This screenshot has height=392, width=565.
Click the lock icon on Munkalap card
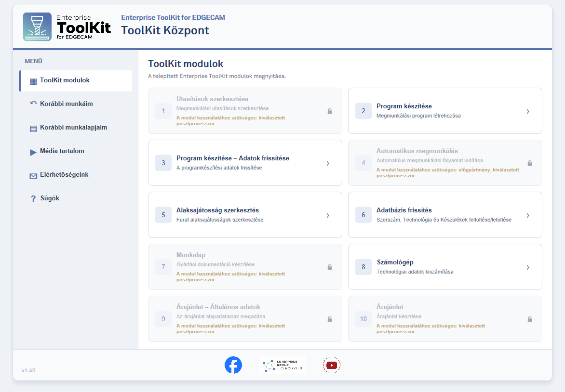pyautogui.click(x=330, y=267)
